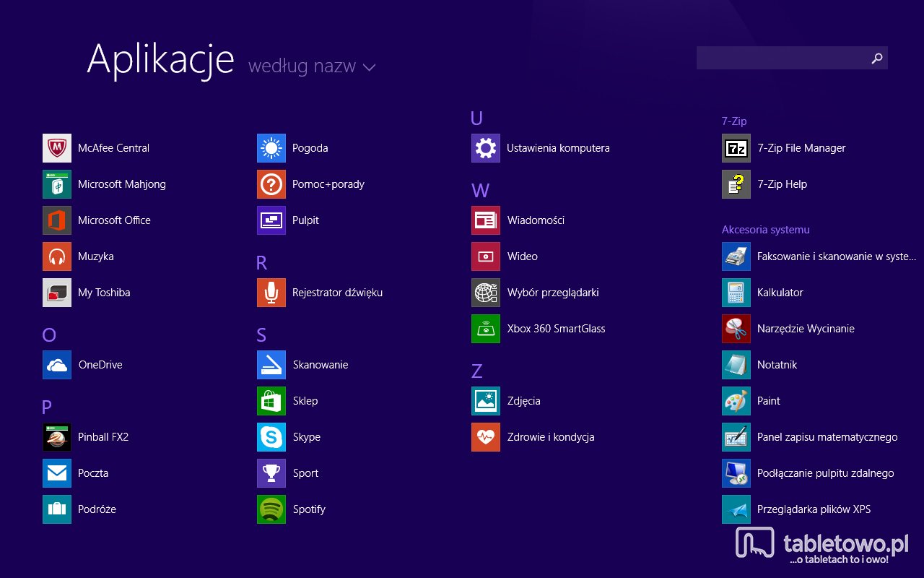Open Faksowanie i skanowanie icon
924x578 pixels.
click(736, 256)
